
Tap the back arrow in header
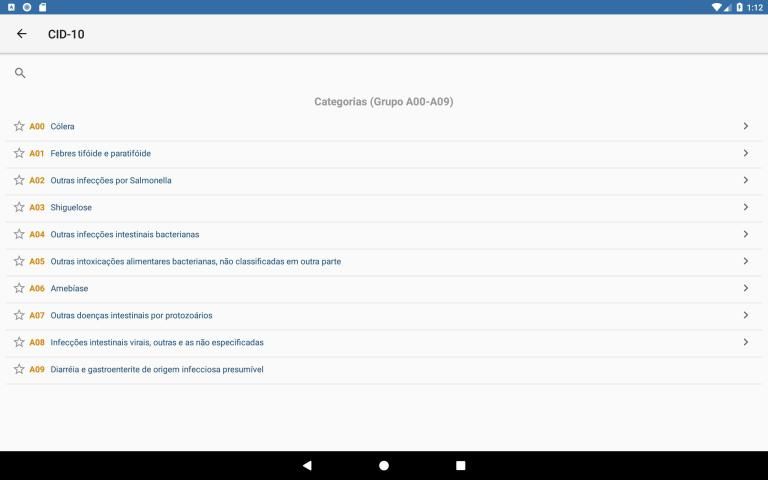22,34
